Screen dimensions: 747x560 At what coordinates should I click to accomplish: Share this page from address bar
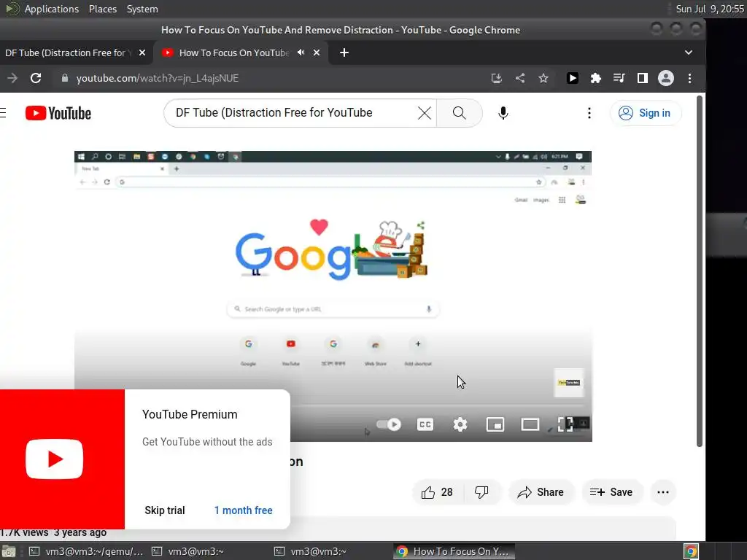point(520,78)
